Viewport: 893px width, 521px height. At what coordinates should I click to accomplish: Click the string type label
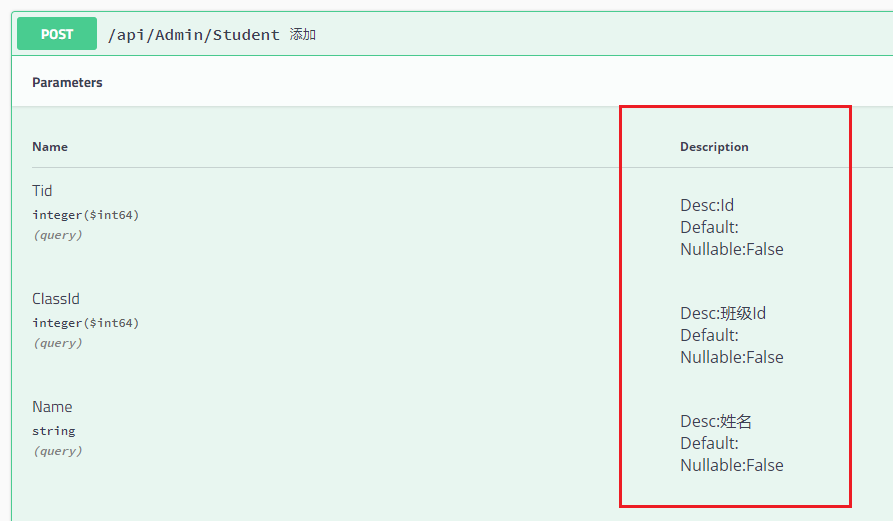coord(53,431)
